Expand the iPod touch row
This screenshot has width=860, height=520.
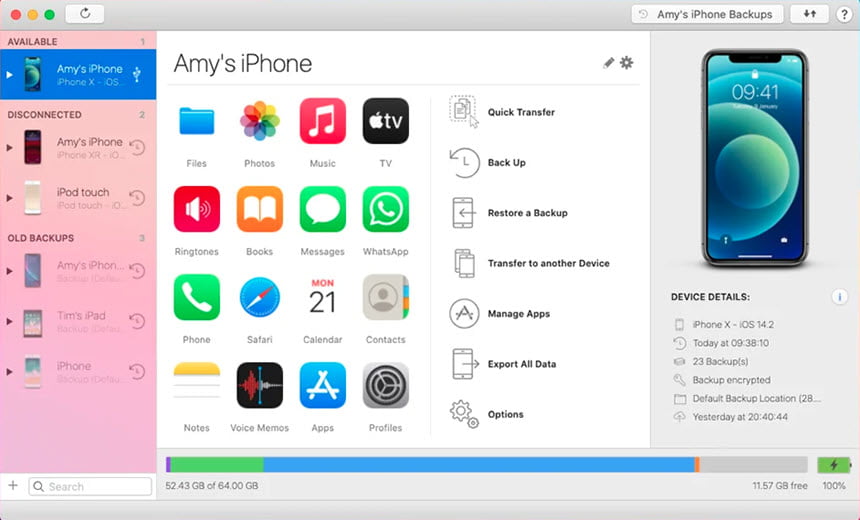[x=9, y=198]
